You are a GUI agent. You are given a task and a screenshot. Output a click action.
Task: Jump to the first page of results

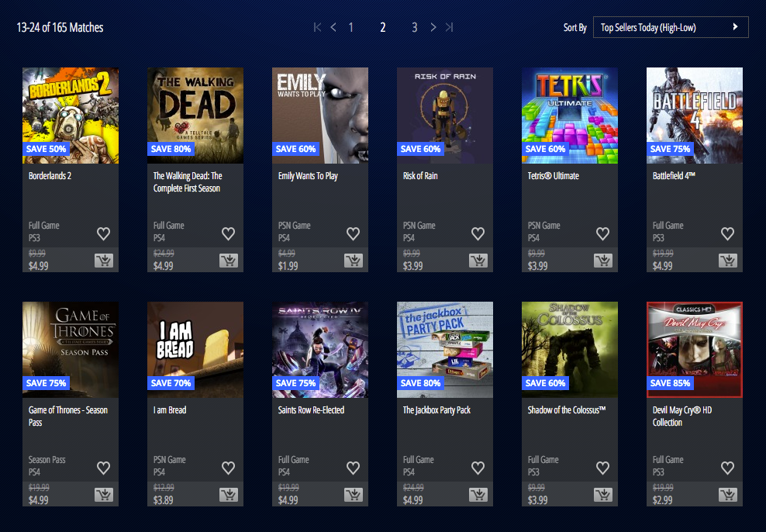[318, 28]
